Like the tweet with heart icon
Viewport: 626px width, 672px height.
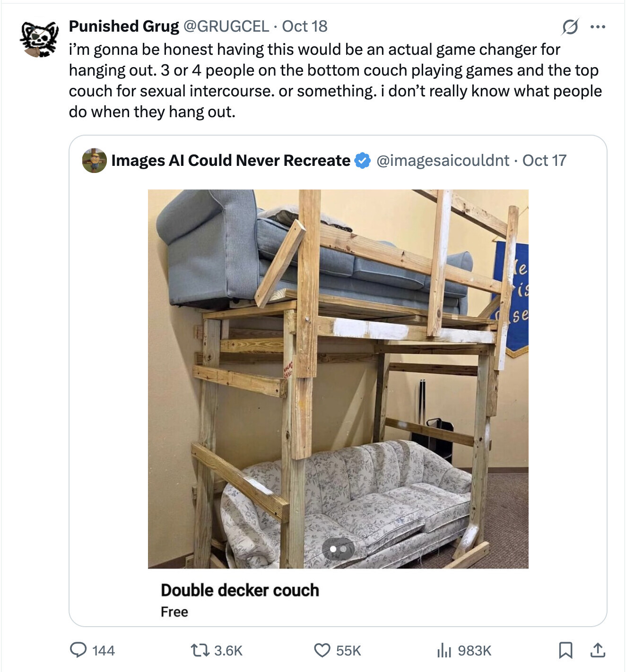(322, 650)
